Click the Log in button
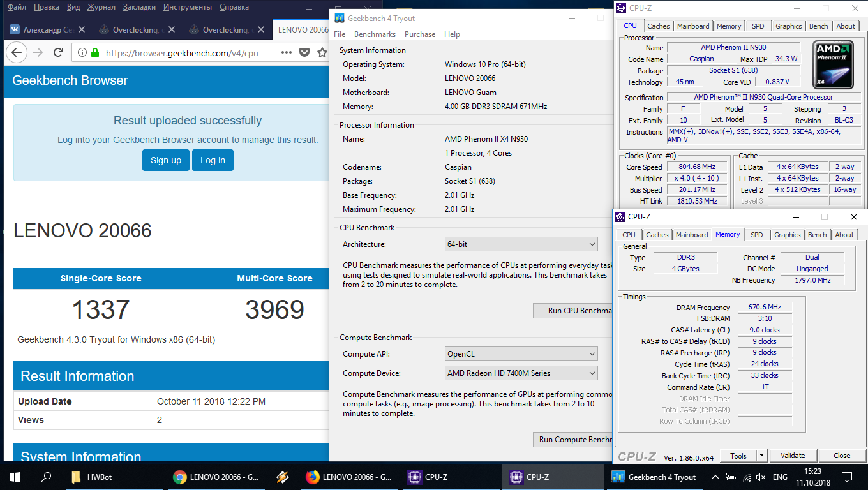The width and height of the screenshot is (868, 490). pyautogui.click(x=213, y=160)
